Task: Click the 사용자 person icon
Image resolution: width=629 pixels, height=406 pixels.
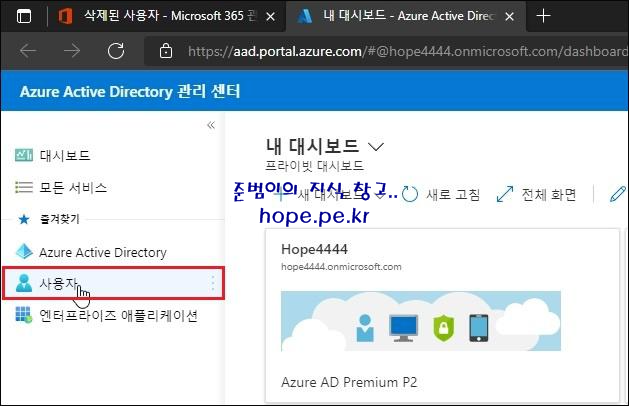Action: (24, 283)
